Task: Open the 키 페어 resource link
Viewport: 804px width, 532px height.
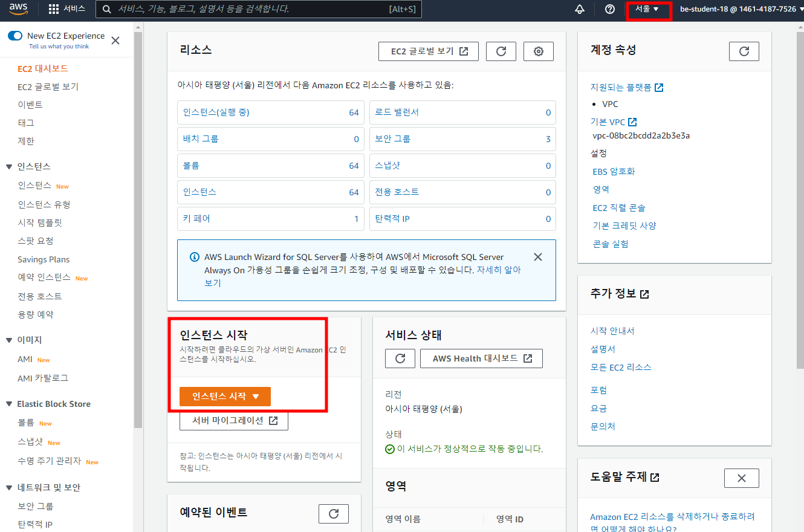Action: point(196,219)
